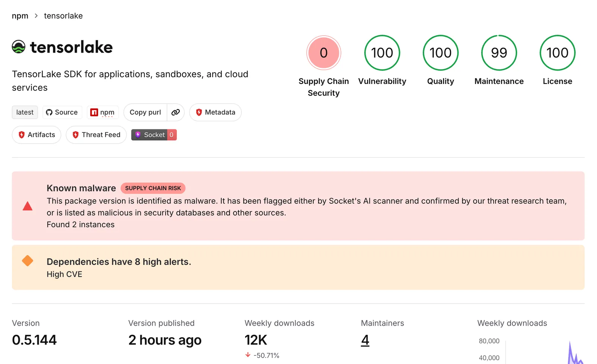
Task: Click the Found 2 instances text
Action: tap(81, 225)
